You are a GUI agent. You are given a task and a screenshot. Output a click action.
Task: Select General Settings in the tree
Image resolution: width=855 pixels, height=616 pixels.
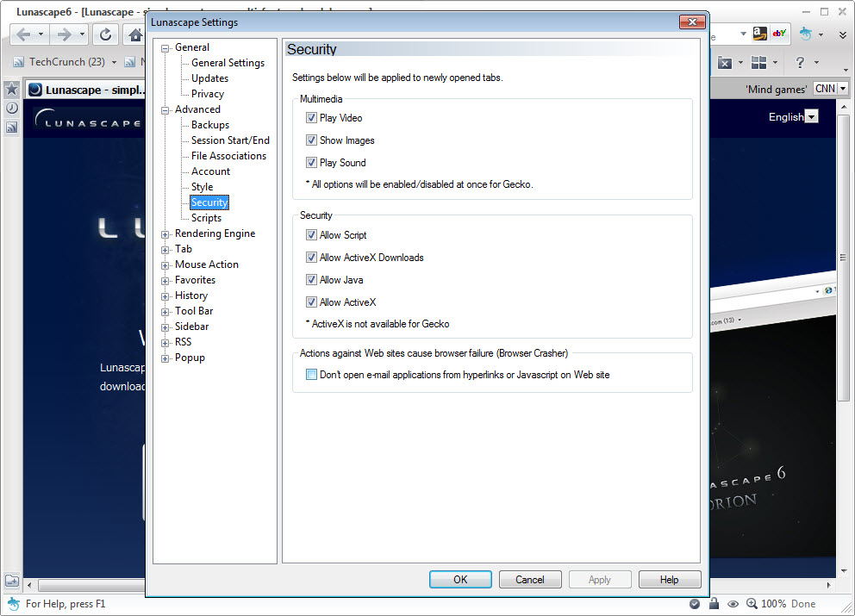228,63
